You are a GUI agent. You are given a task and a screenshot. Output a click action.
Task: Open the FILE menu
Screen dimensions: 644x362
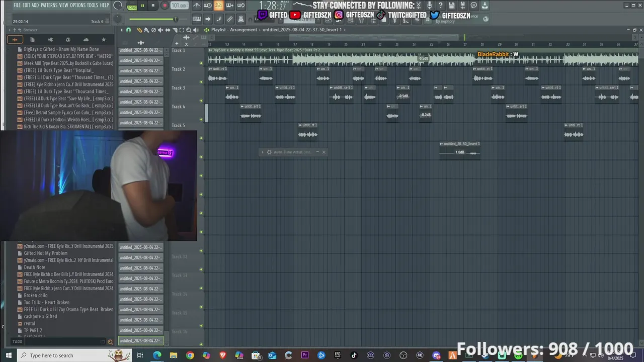coord(17,5)
